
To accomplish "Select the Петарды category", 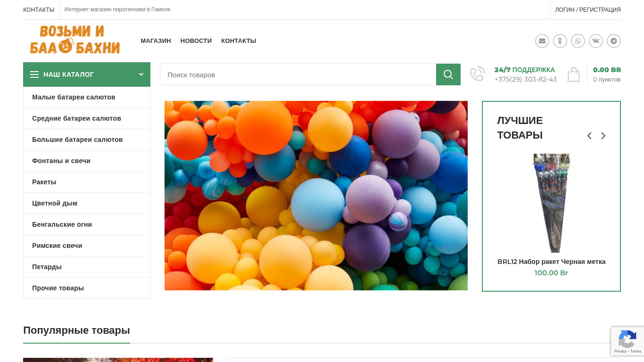I will 87,267.
